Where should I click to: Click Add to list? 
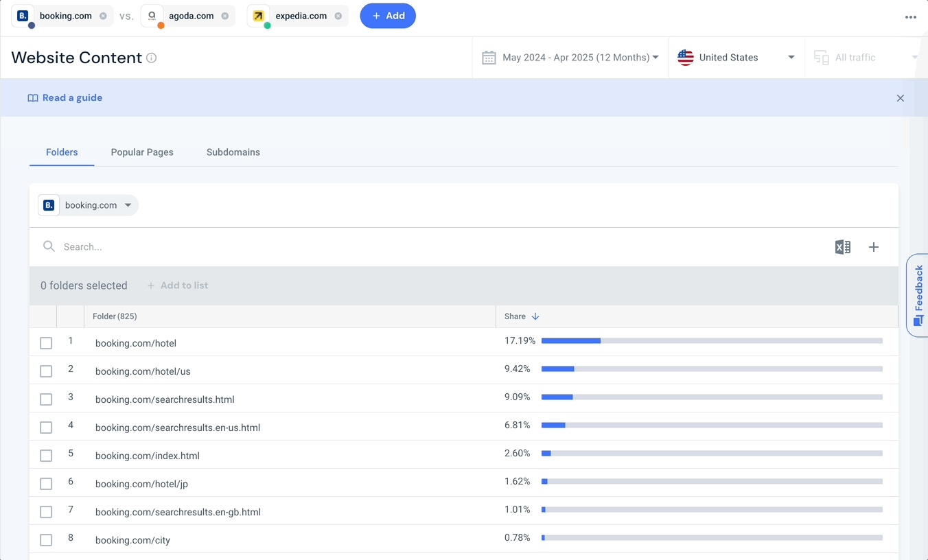[x=178, y=285]
